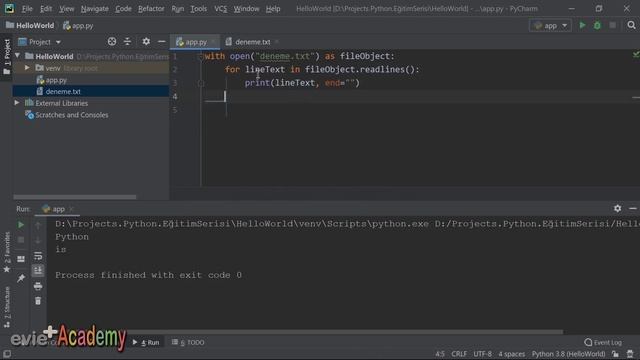Select deneme.txt in project tree
640x360 pixels.
(x=63, y=91)
